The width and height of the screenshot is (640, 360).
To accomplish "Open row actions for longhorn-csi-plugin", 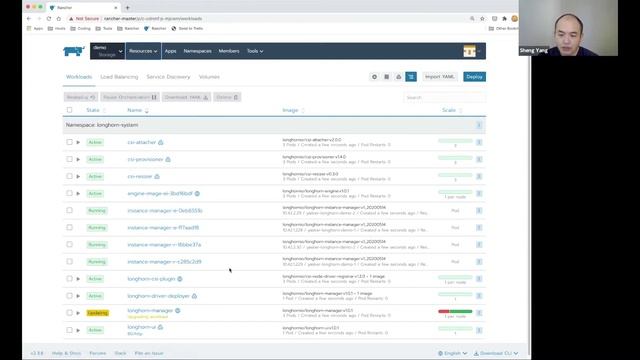I will 479,279.
